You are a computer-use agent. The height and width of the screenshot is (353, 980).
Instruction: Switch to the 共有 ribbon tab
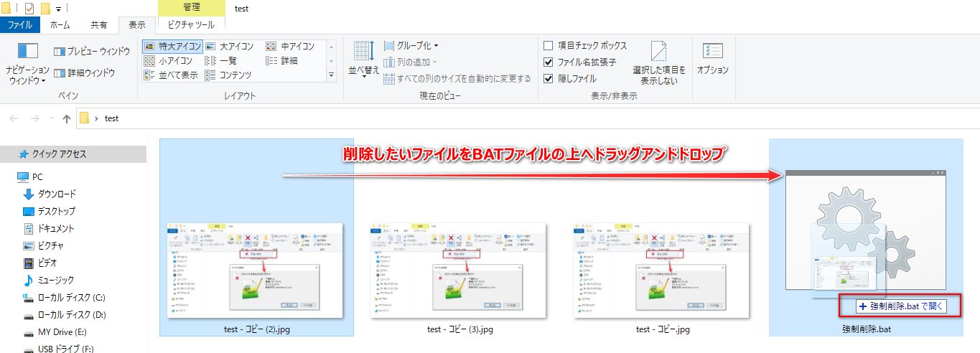tap(98, 24)
